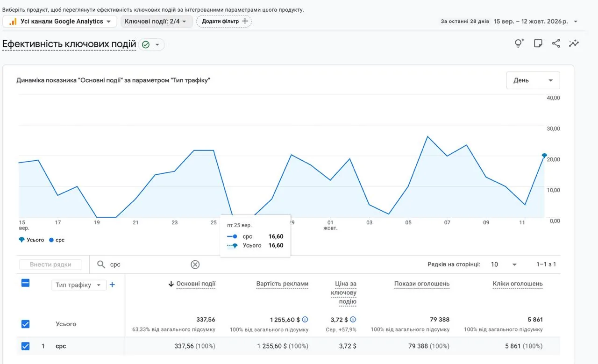Expand the Ключові події: 2/4 selector
This screenshot has width=598, height=364.
click(x=157, y=21)
